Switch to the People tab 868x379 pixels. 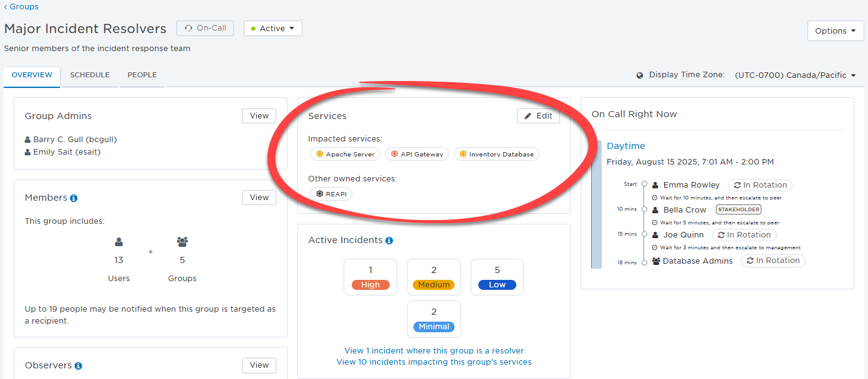click(x=142, y=75)
